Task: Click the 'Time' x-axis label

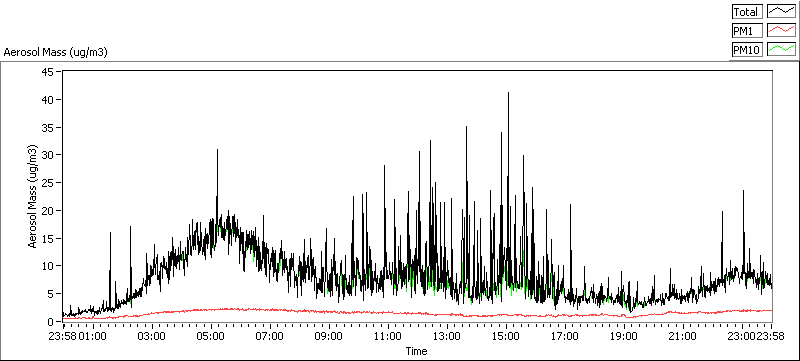Action: 416,351
